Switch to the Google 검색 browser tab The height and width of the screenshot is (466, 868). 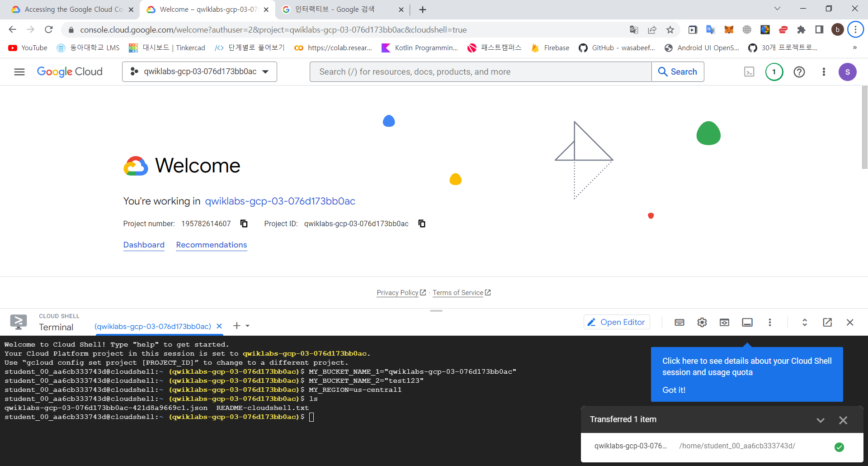coord(342,10)
